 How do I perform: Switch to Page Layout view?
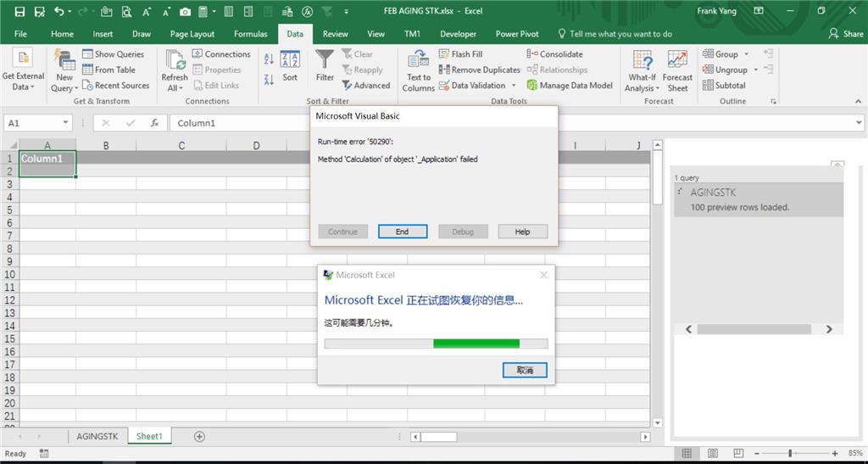713,454
